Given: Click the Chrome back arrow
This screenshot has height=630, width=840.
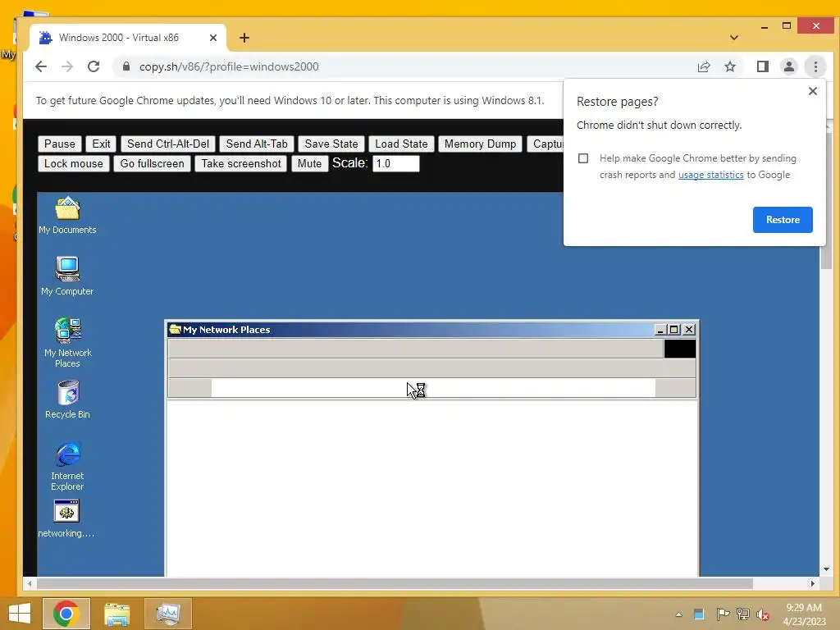Looking at the screenshot, I should point(41,66).
